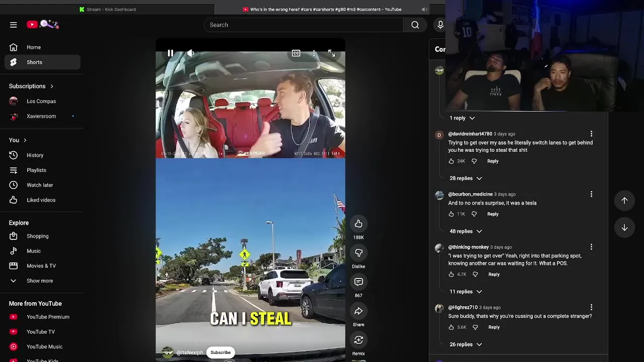
Task: Open options menu for thinking-monkey's comment
Action: 591,247
